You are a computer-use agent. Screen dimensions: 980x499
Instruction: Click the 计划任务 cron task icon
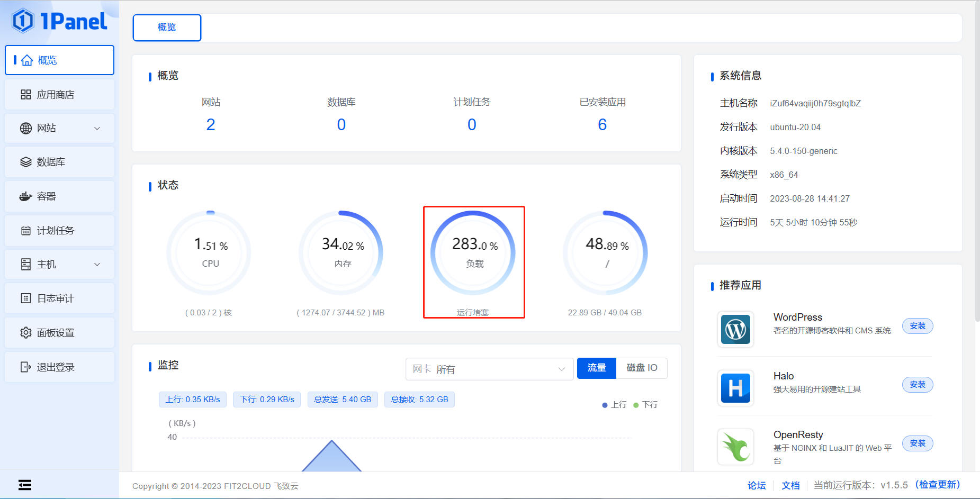[x=26, y=230]
